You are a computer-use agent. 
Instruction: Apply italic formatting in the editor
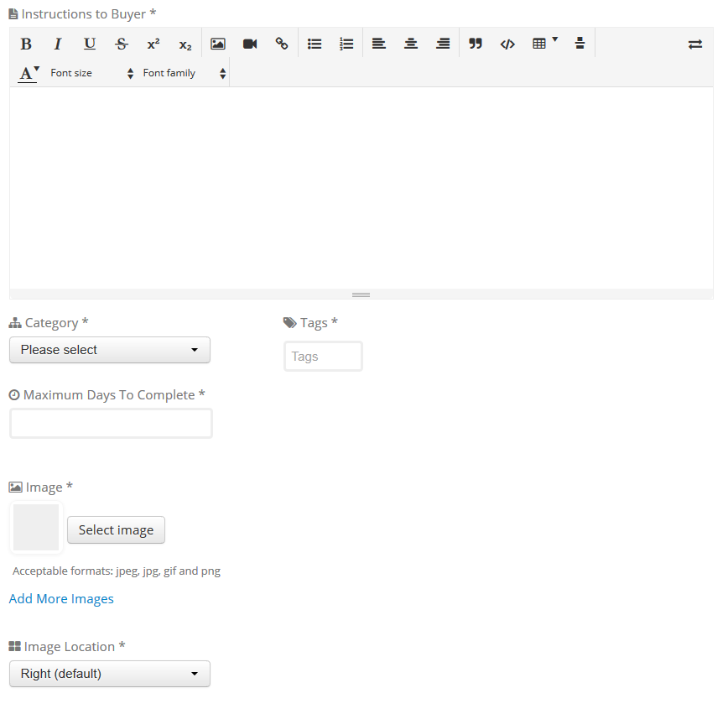58,44
